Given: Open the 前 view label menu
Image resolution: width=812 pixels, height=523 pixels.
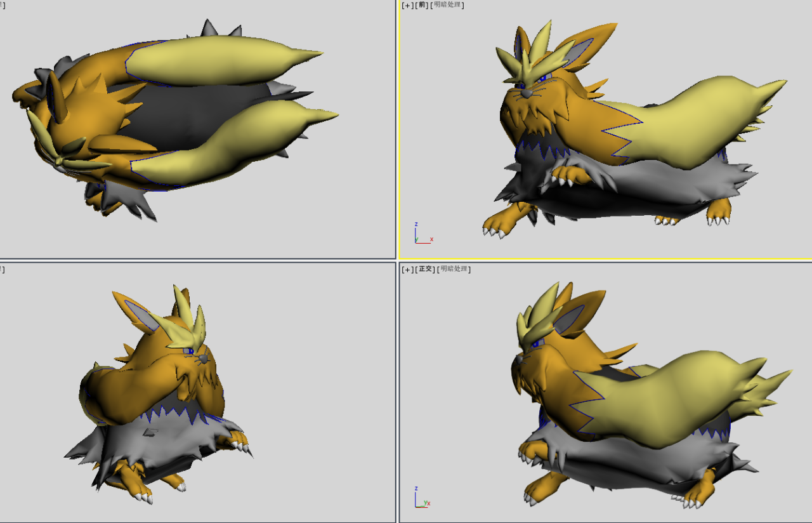Looking at the screenshot, I should [422, 5].
